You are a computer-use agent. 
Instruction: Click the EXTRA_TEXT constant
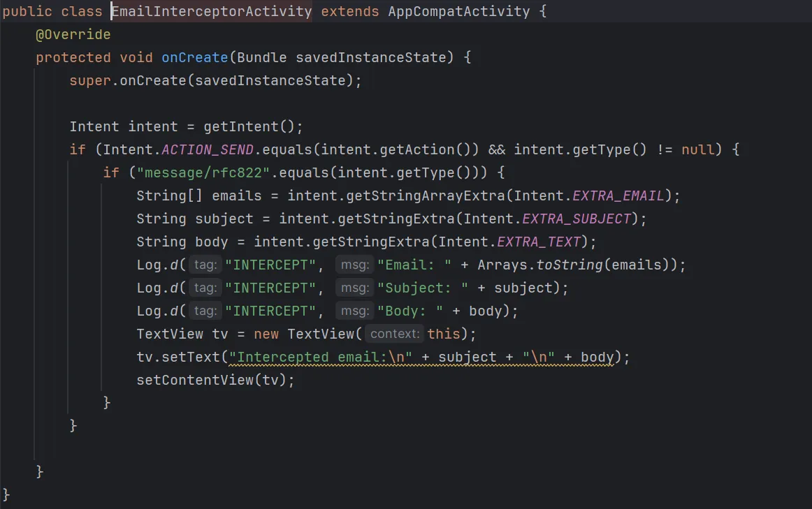pyautogui.click(x=539, y=242)
